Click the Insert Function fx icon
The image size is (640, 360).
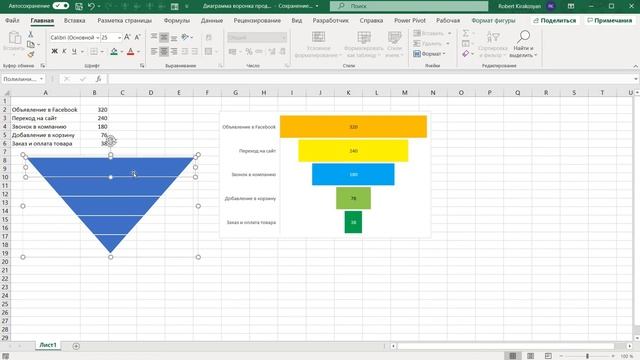click(99, 79)
